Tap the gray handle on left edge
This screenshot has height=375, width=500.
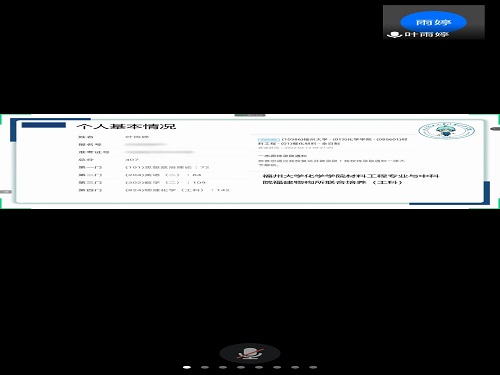pos(5,192)
